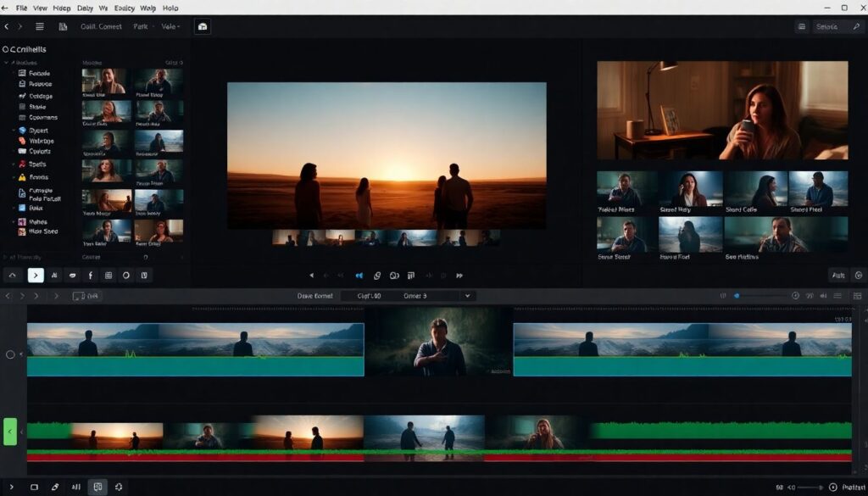Select the large woman-with-lamp preview image

[722, 110]
